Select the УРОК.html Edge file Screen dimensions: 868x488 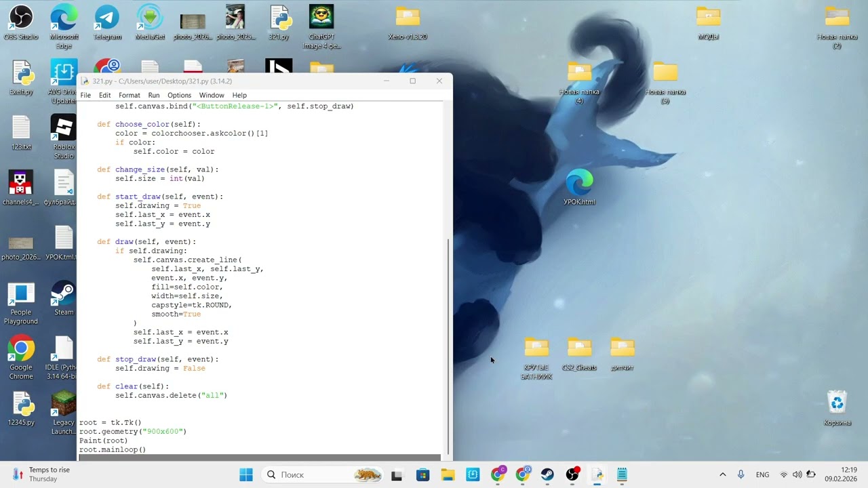coord(579,187)
